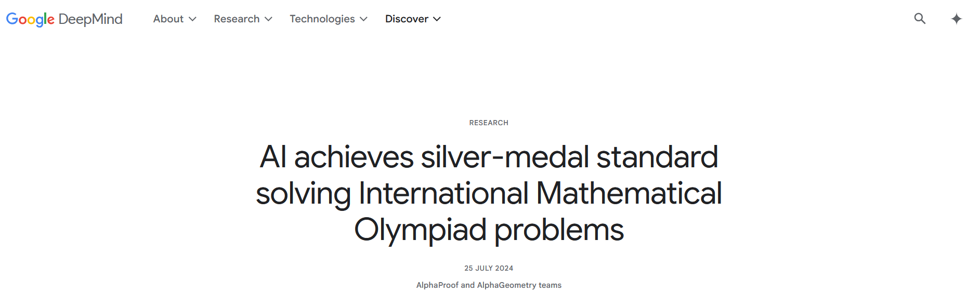
Task: Click the RESEARCH category label above the headline
Action: pyautogui.click(x=489, y=123)
